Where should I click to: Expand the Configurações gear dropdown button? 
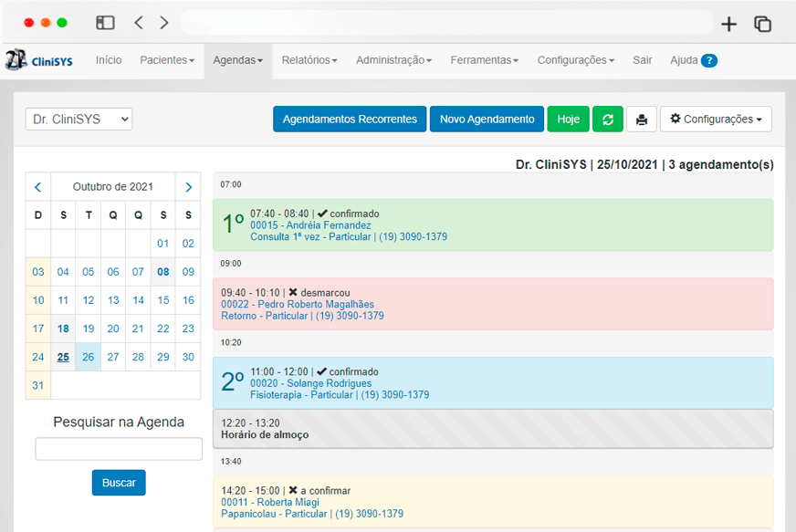tap(716, 120)
